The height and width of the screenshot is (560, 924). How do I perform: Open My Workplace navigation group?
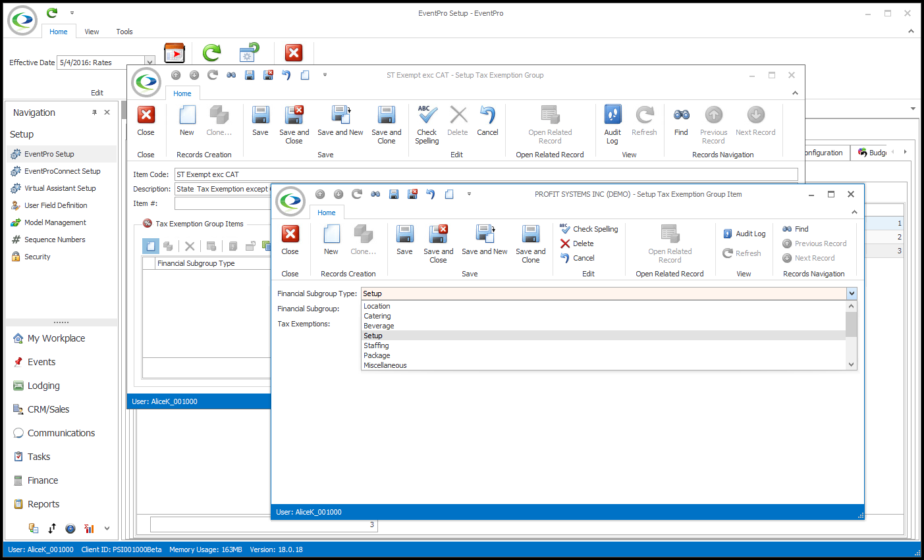tap(56, 338)
